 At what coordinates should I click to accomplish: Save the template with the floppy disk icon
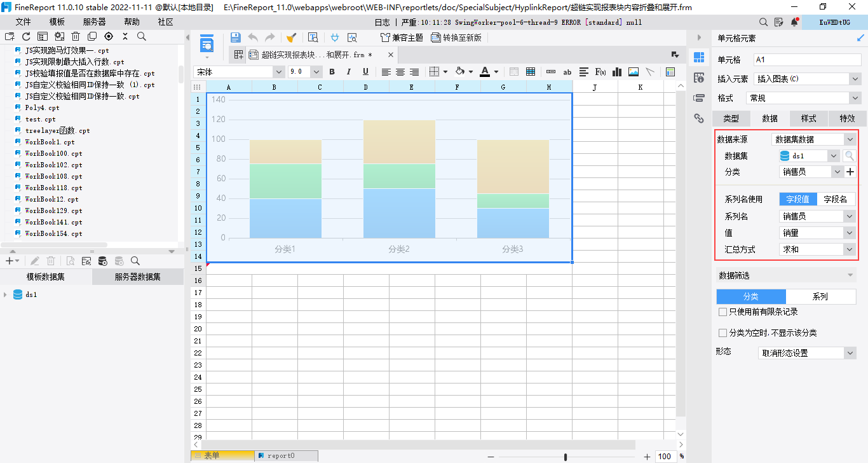pos(235,38)
